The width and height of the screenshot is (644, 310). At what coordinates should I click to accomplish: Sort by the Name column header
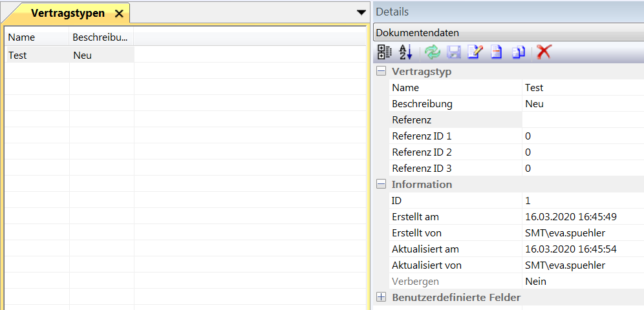[x=36, y=37]
